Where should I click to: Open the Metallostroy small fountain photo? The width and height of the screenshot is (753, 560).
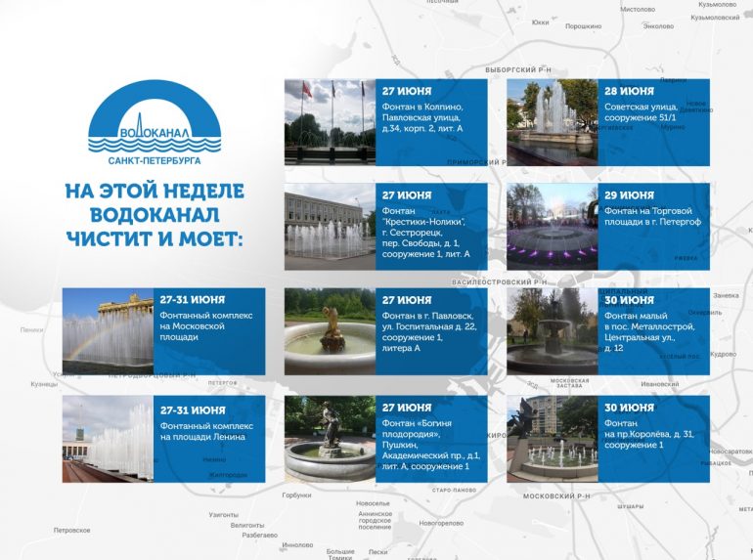[553, 331]
